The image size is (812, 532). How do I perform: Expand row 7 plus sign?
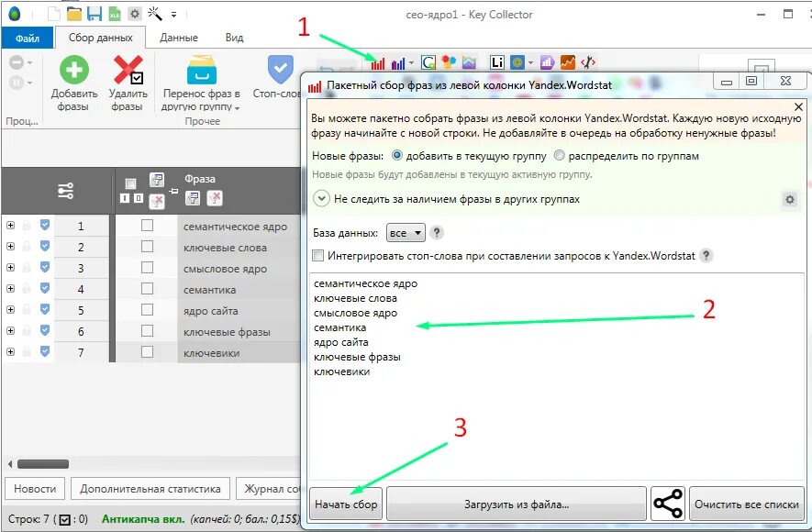click(x=10, y=352)
